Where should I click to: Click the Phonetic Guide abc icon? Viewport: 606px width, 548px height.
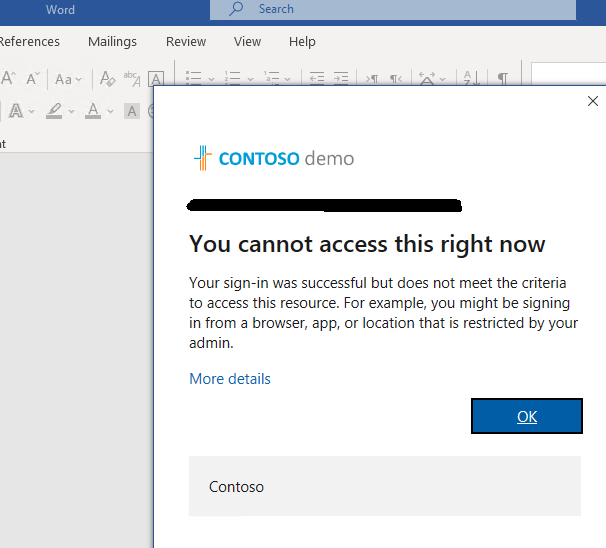(132, 79)
